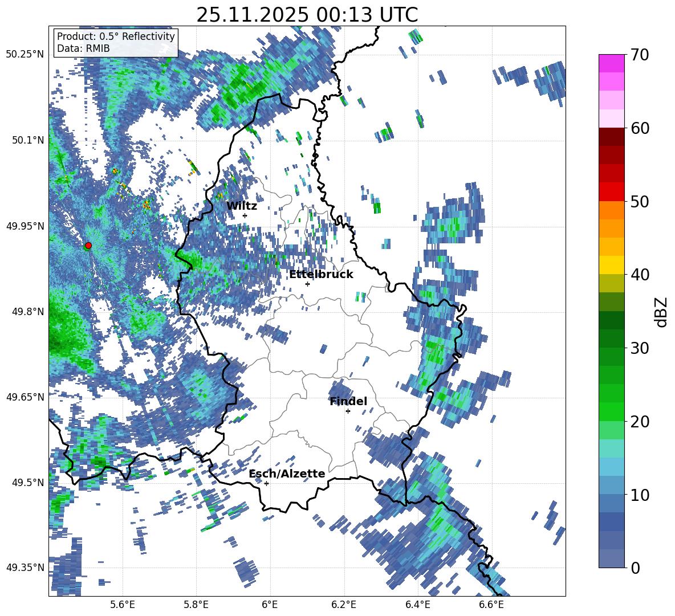The height and width of the screenshot is (616, 675).
Task: Click the red colorbar segment above 50
Action: (x=611, y=192)
